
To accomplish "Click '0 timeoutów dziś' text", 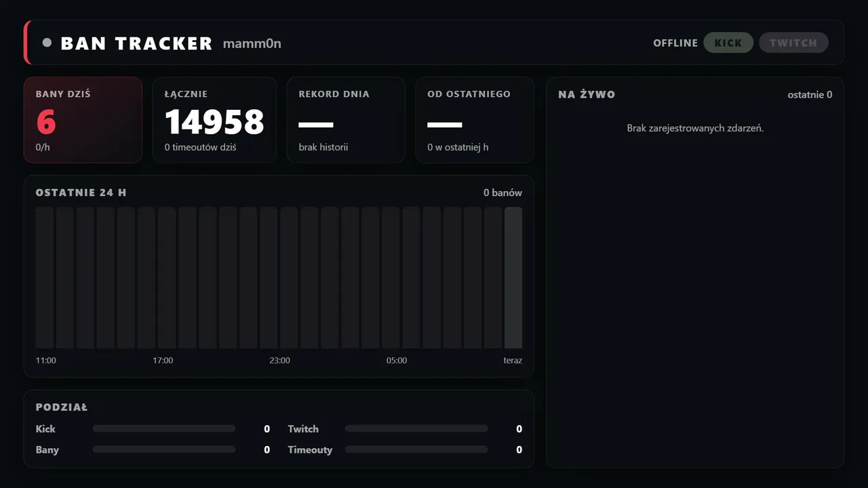I will [x=200, y=147].
